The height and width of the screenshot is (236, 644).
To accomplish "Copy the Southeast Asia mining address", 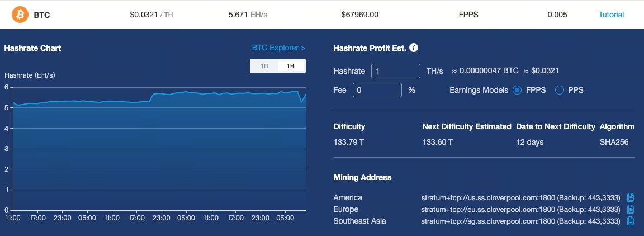I will [x=631, y=221].
